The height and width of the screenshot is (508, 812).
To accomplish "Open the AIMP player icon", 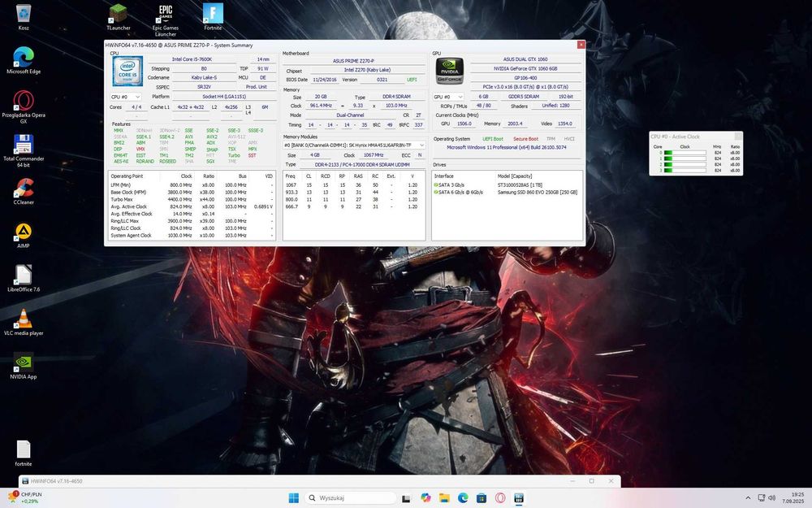I will coord(24,234).
